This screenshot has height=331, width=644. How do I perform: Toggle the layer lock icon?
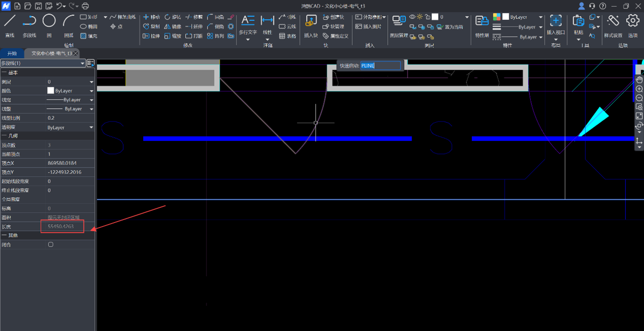coord(427,17)
